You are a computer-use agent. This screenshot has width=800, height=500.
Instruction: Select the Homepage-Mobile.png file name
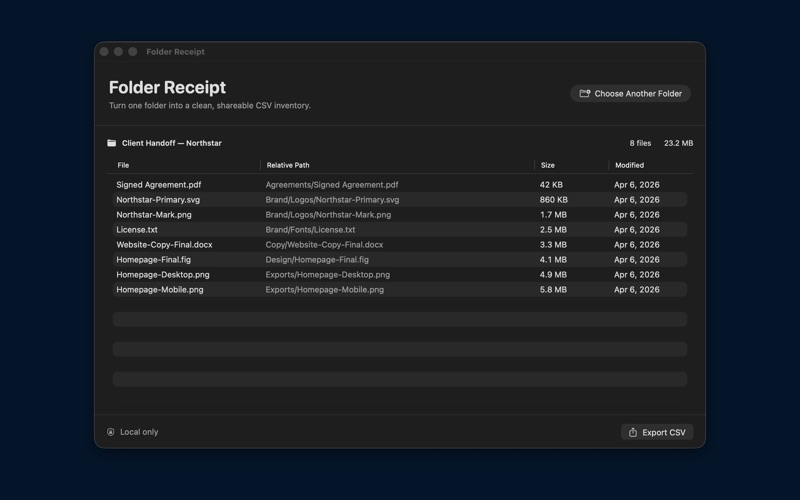(x=160, y=290)
